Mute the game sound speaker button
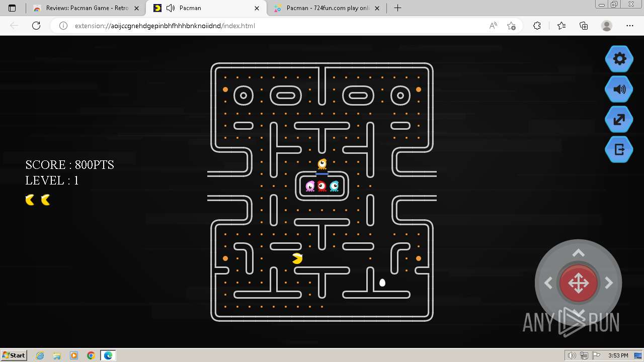 pos(619,89)
